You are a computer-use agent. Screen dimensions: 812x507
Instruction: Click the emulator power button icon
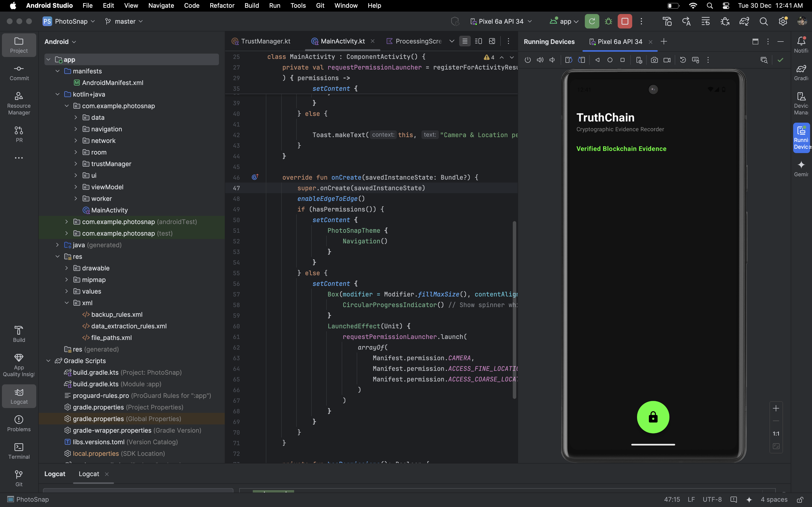coord(528,60)
